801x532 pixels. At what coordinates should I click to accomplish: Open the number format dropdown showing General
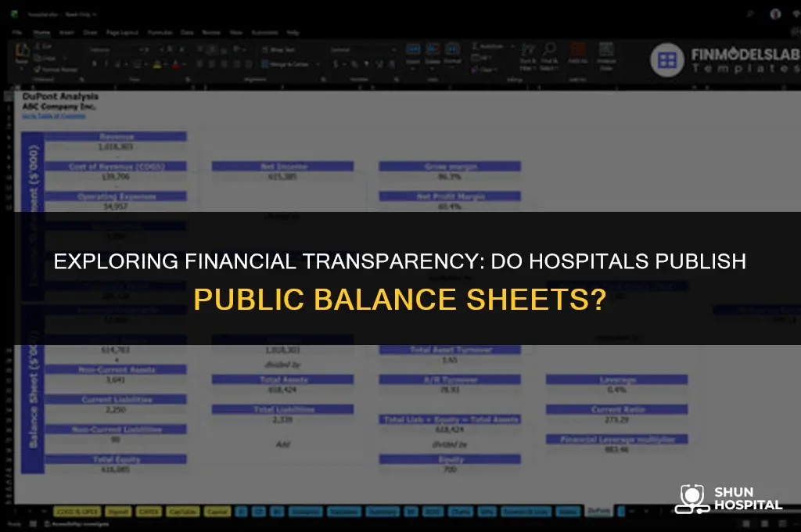[x=363, y=50]
